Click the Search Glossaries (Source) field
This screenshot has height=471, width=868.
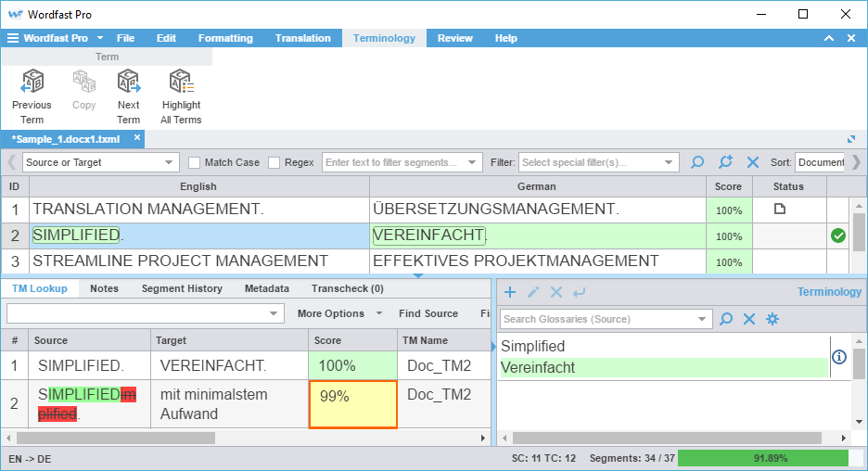[606, 319]
